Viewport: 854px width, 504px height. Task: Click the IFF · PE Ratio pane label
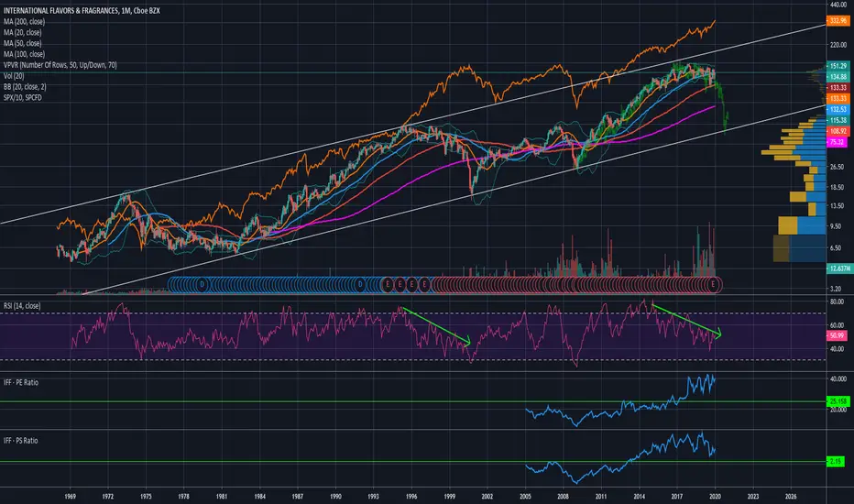coord(21,382)
